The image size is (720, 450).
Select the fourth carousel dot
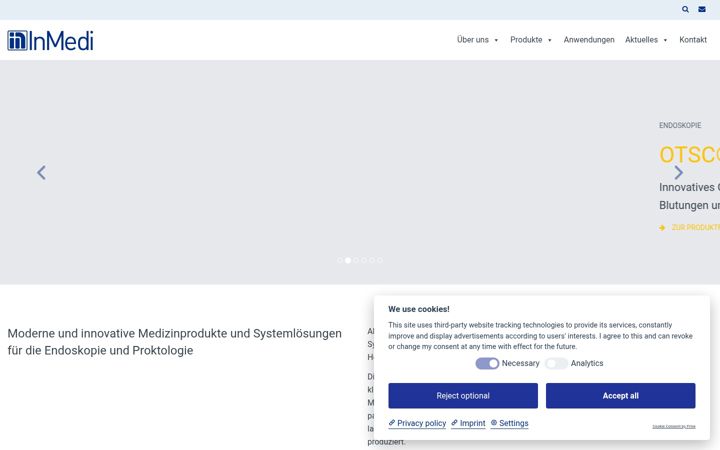point(364,260)
